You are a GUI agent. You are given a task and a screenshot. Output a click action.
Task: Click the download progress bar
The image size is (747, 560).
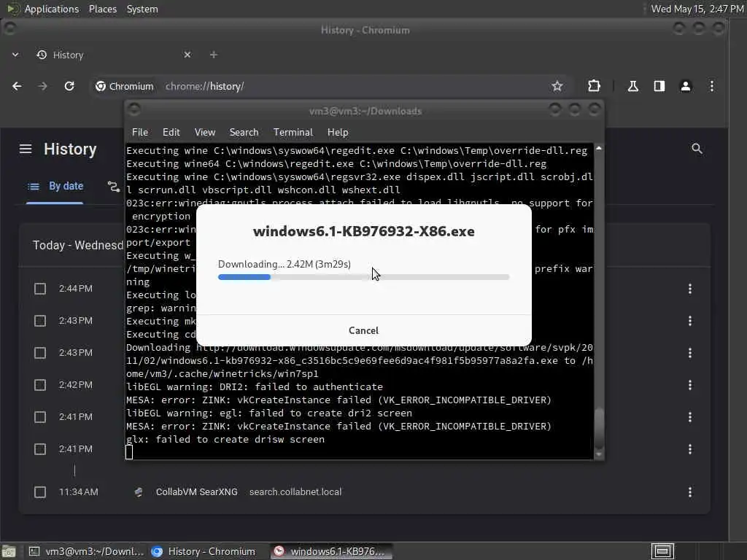coord(363,276)
